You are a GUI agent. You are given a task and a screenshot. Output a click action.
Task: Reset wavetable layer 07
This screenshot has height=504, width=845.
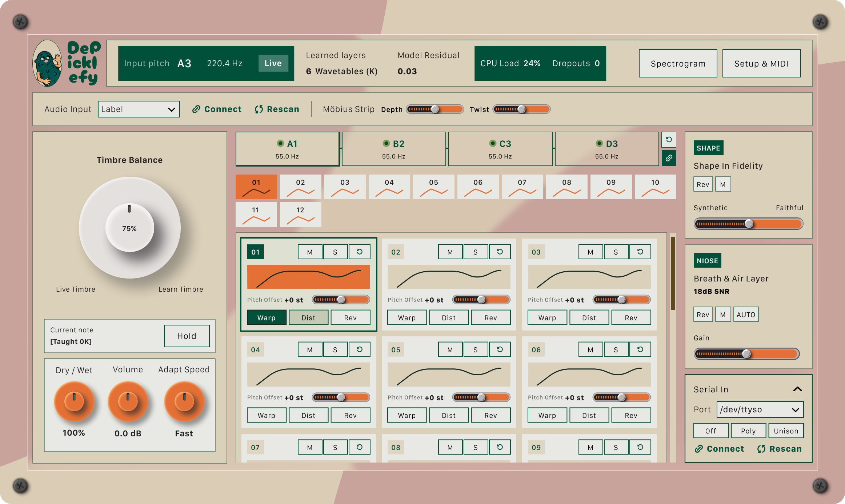(359, 447)
